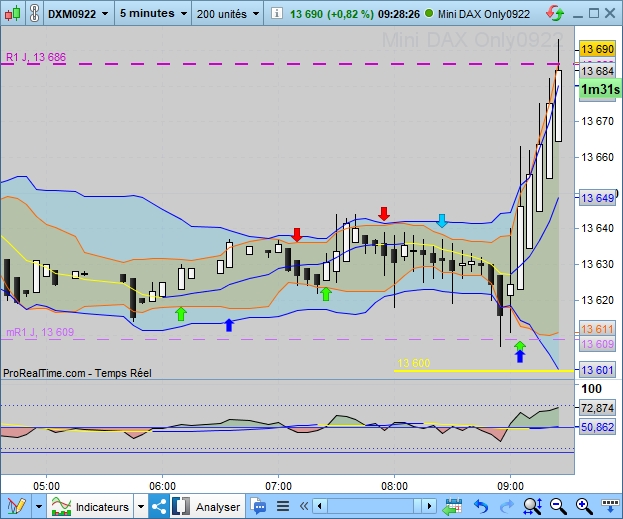Click the green realtime status dot

429,13
